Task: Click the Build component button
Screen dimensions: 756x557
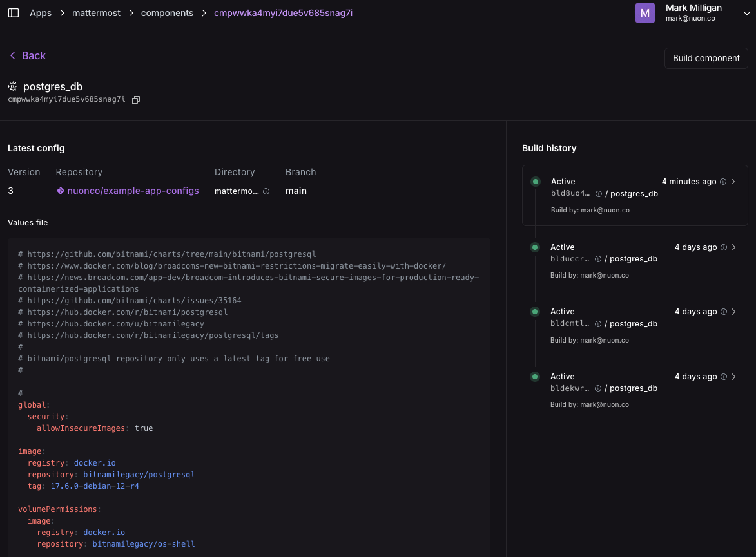Action: [x=706, y=59]
